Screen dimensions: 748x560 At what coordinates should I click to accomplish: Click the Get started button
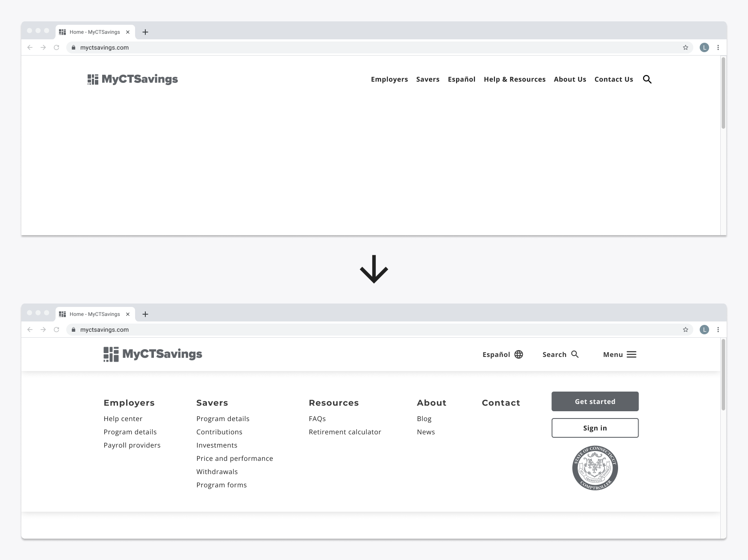[595, 401]
